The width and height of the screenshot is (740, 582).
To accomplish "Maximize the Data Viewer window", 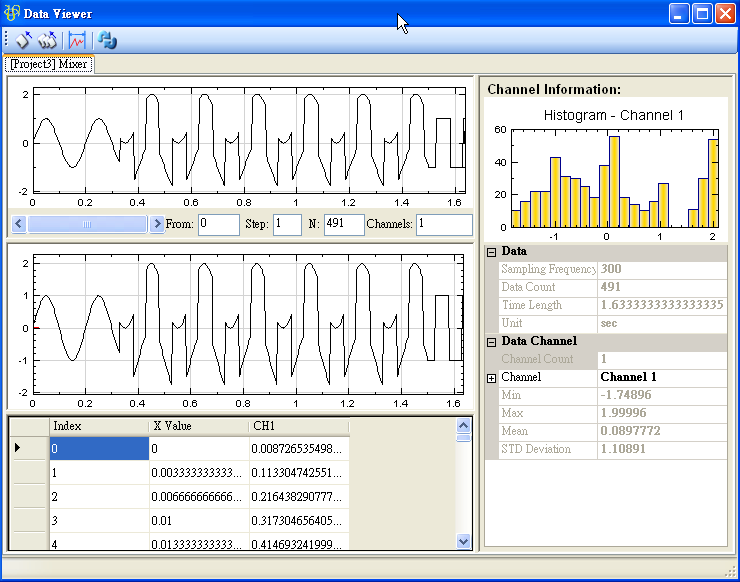I will (x=702, y=14).
